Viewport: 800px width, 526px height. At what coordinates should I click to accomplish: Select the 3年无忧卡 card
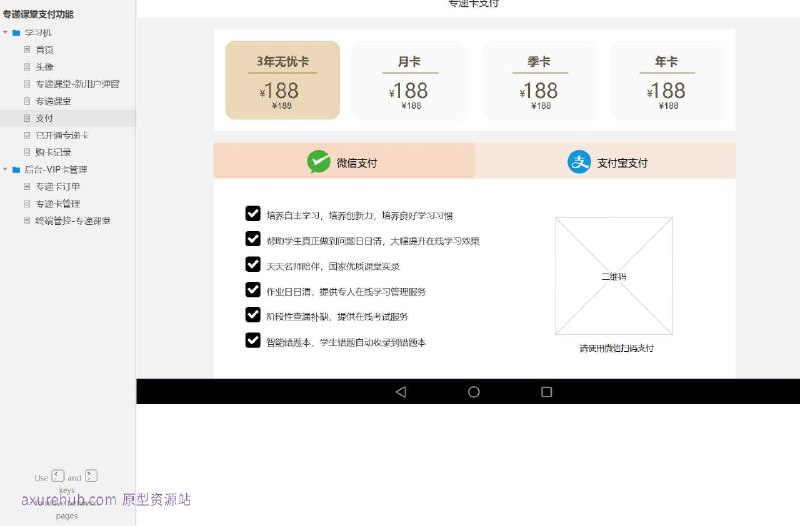(283, 80)
